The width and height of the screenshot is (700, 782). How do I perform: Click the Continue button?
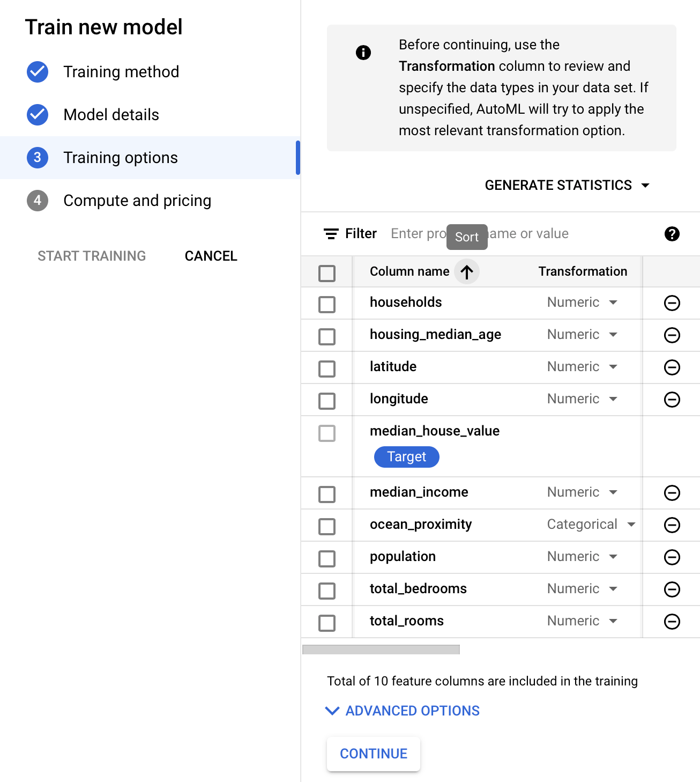click(x=374, y=754)
